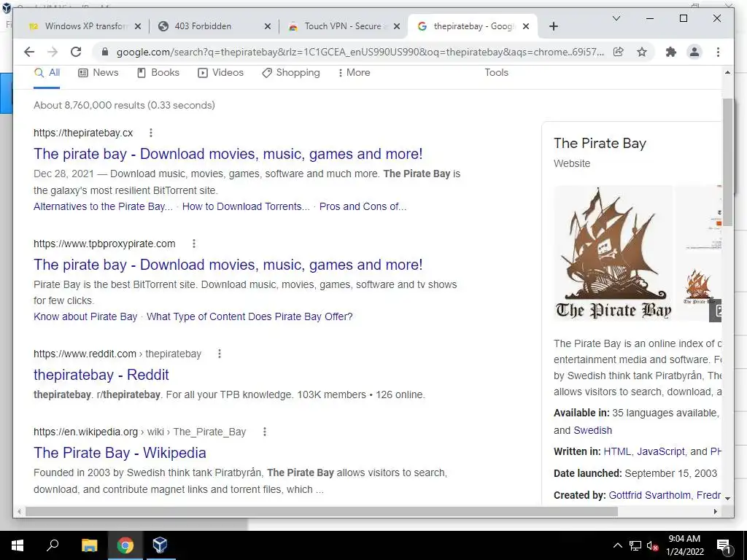Select the News search filter
This screenshot has width=747, height=560.
coord(98,73)
